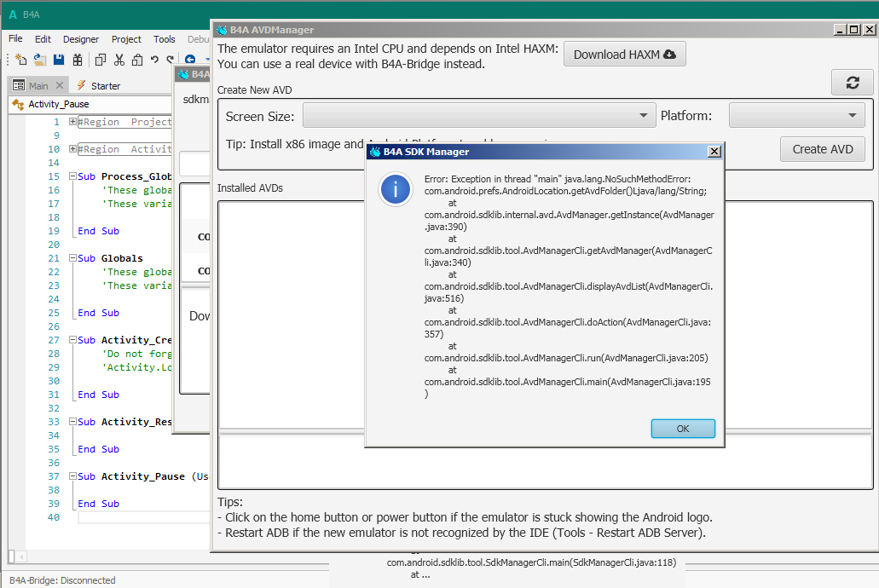
Task: Click the 'Installed AVDs' label
Action: click(x=250, y=187)
